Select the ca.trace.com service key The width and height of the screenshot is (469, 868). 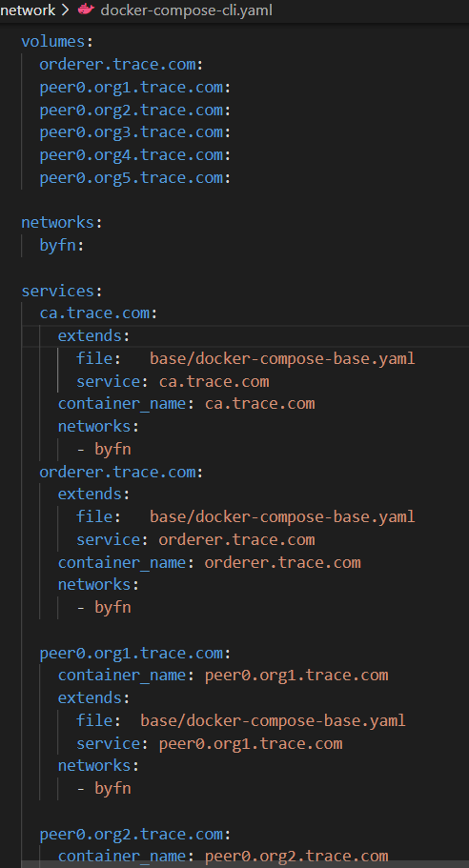[x=94, y=313]
